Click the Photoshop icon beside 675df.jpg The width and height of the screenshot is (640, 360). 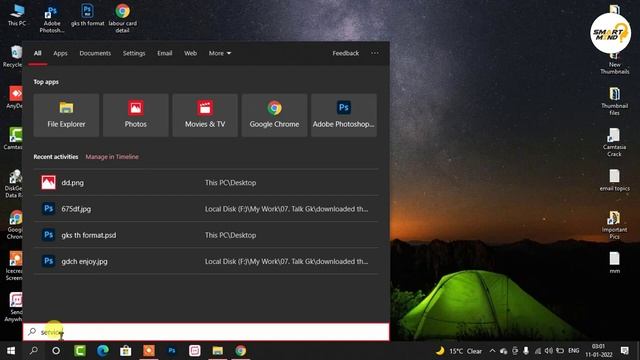coord(48,209)
